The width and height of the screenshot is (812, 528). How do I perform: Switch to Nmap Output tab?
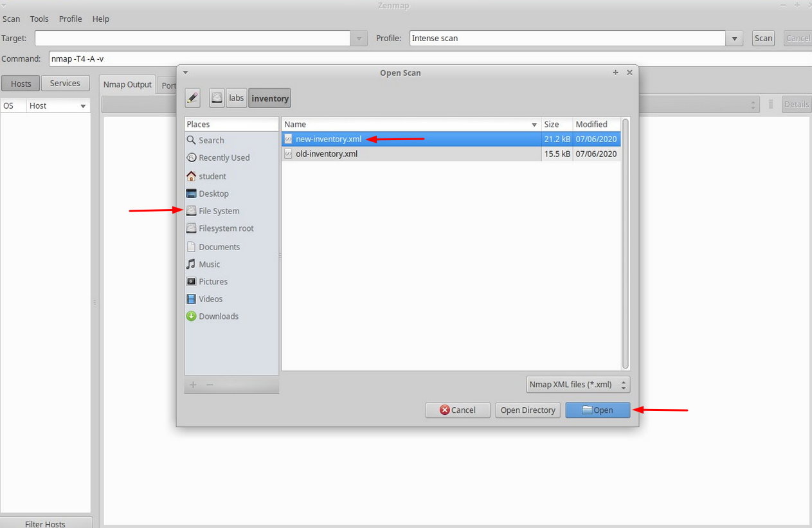click(x=127, y=84)
